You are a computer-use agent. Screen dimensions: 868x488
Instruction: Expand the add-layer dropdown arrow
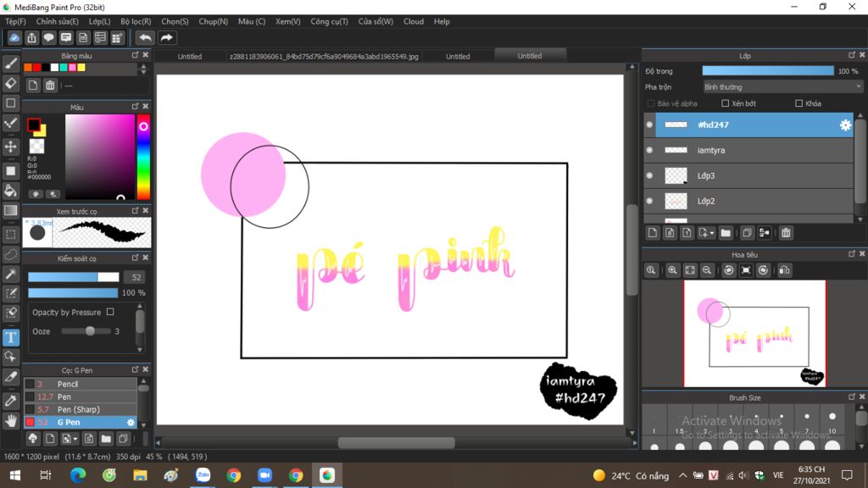click(x=712, y=233)
